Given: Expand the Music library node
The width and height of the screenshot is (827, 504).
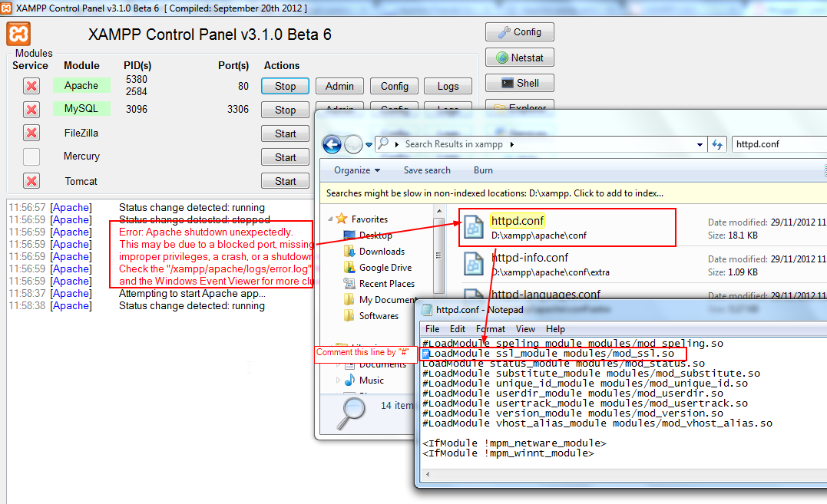Looking at the screenshot, I should click(338, 380).
